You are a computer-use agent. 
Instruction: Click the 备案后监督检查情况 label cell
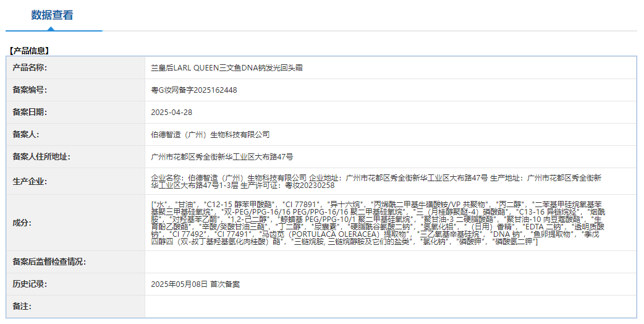[x=75, y=262]
